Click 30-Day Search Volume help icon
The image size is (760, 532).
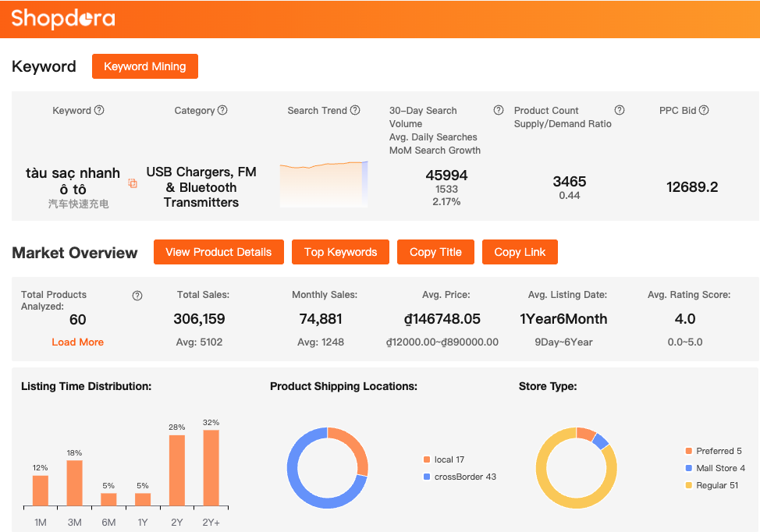[499, 110]
